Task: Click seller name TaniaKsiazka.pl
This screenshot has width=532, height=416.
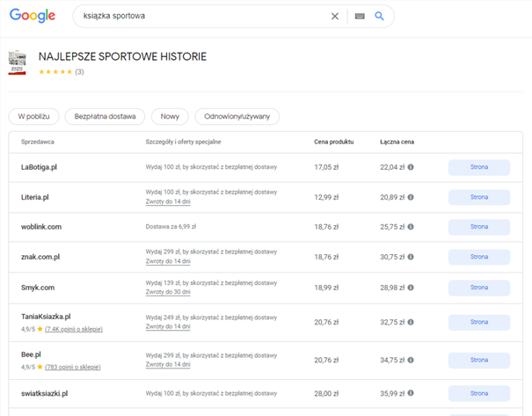Action: [46, 317]
